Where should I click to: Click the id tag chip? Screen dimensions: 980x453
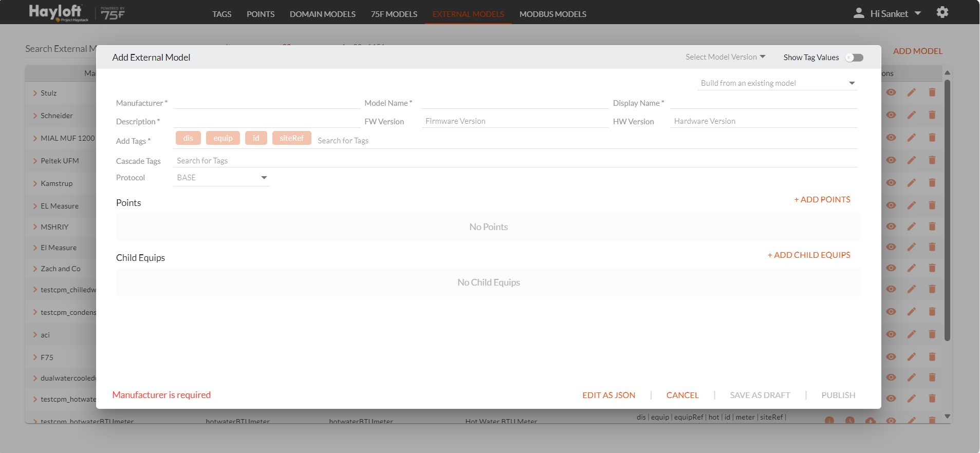[256, 138]
